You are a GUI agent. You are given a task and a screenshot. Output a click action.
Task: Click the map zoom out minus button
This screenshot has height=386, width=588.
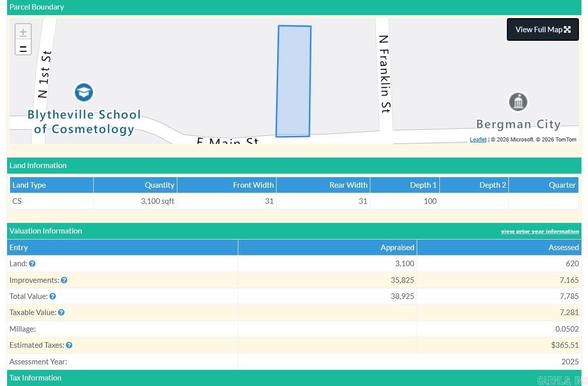click(23, 48)
